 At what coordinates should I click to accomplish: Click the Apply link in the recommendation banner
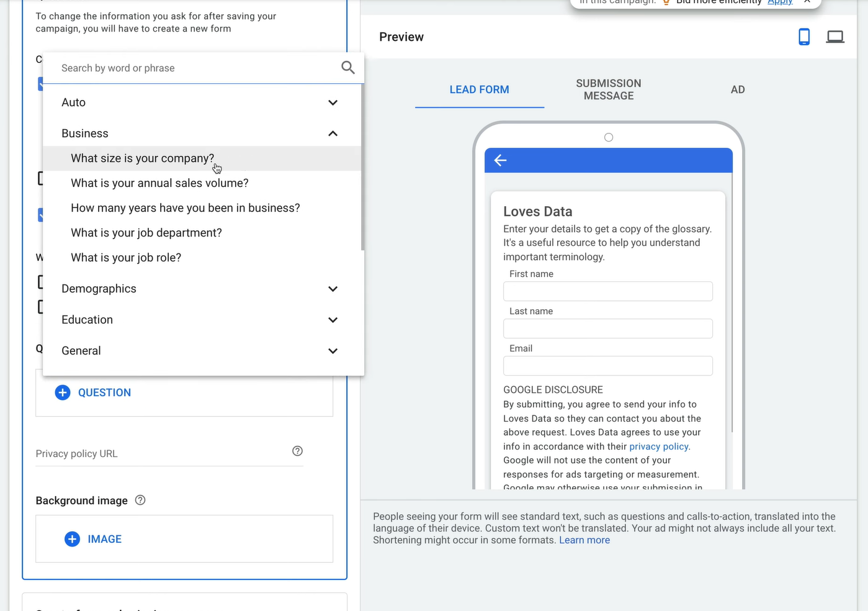click(779, 2)
